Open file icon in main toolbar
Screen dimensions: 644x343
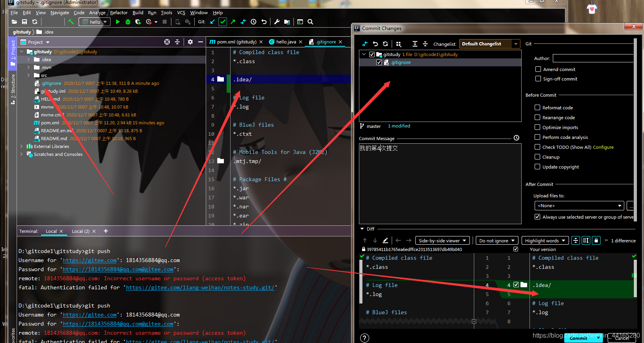[14, 22]
